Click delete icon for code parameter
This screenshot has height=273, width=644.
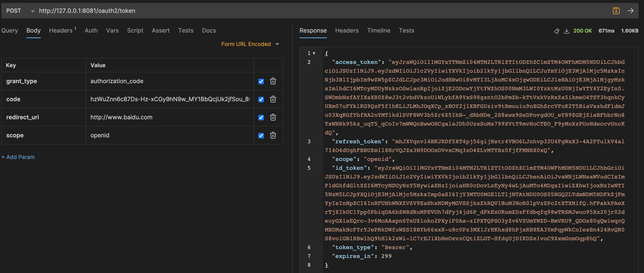pos(273,99)
